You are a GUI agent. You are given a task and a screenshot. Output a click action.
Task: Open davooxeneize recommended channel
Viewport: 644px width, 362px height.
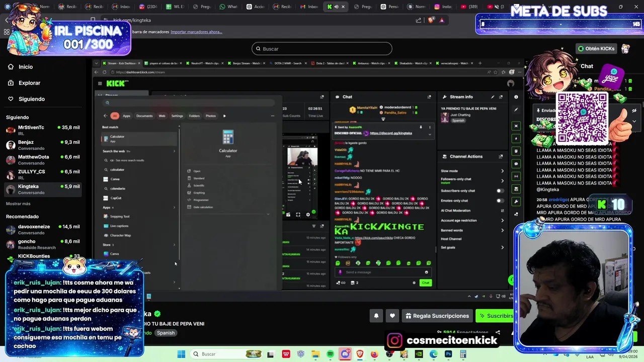pyautogui.click(x=43, y=229)
